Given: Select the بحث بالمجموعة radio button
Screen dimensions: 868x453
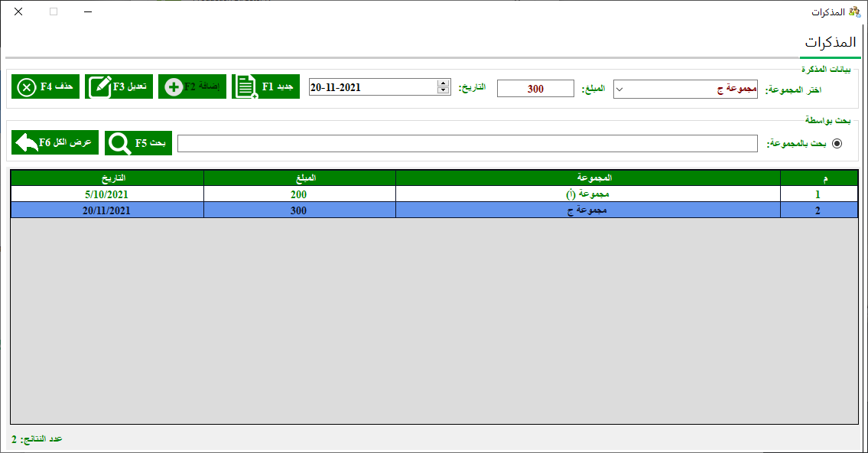Looking at the screenshot, I should (837, 143).
